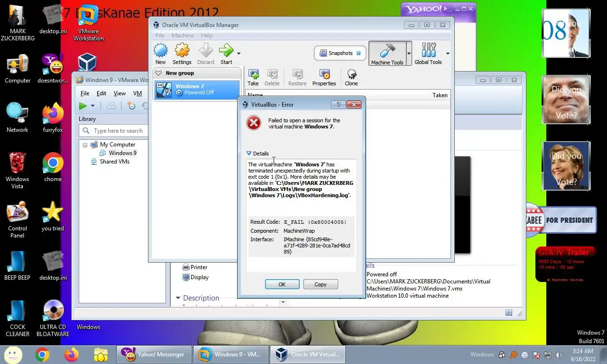
Task: Click the GTA:IV Trailer countdown gadget
Action: (x=564, y=265)
